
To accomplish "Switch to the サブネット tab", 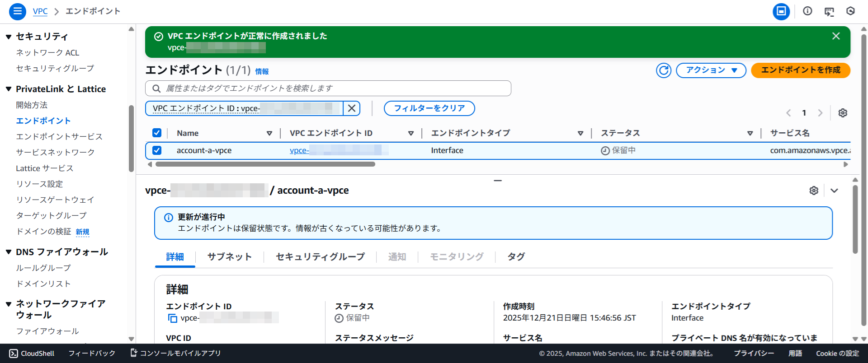I will [229, 257].
